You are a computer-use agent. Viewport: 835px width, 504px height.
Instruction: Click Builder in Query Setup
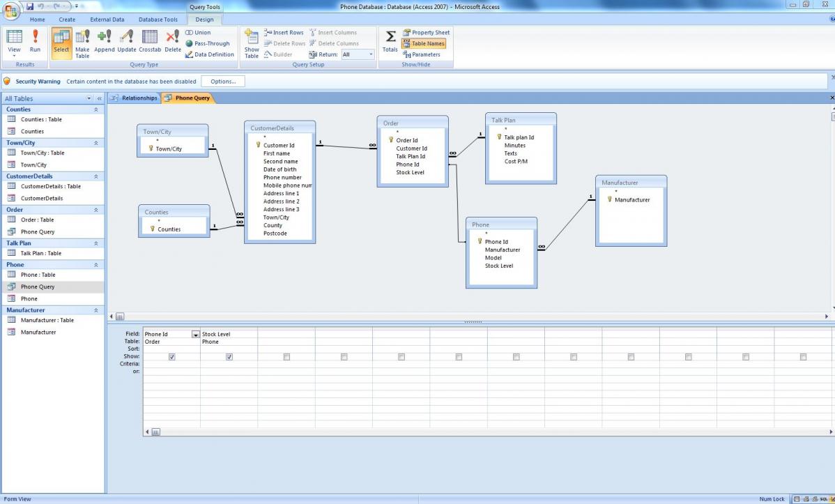point(278,54)
